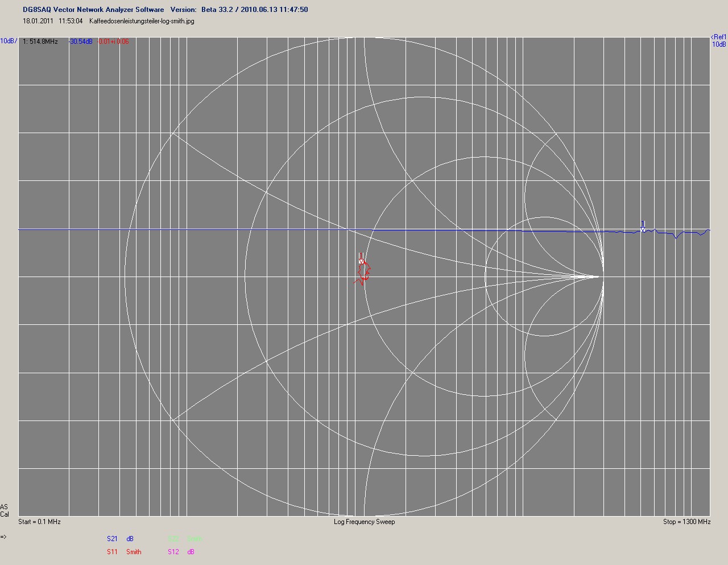Click the marker 1 frequency readout 514.8MHz
This screenshot has height=565, width=728.
(40, 42)
